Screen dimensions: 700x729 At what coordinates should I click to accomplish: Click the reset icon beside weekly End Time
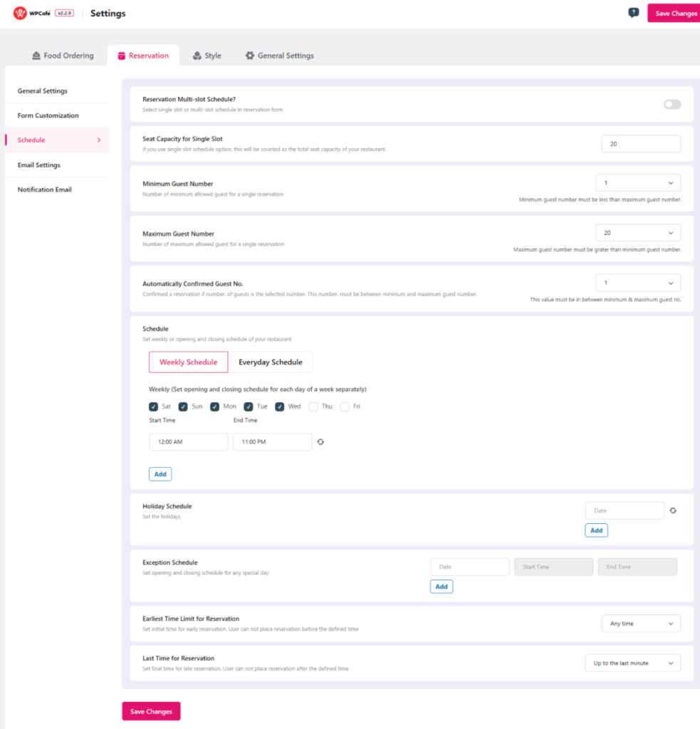[x=320, y=441]
